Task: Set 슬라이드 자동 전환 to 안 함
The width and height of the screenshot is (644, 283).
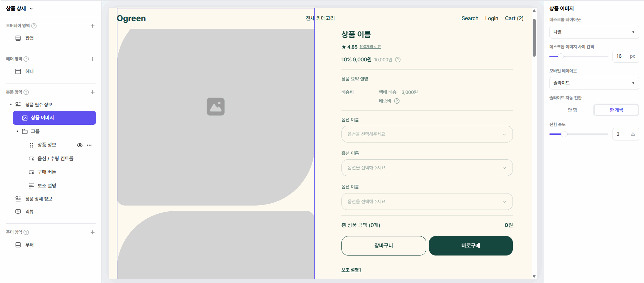Action: [572, 110]
